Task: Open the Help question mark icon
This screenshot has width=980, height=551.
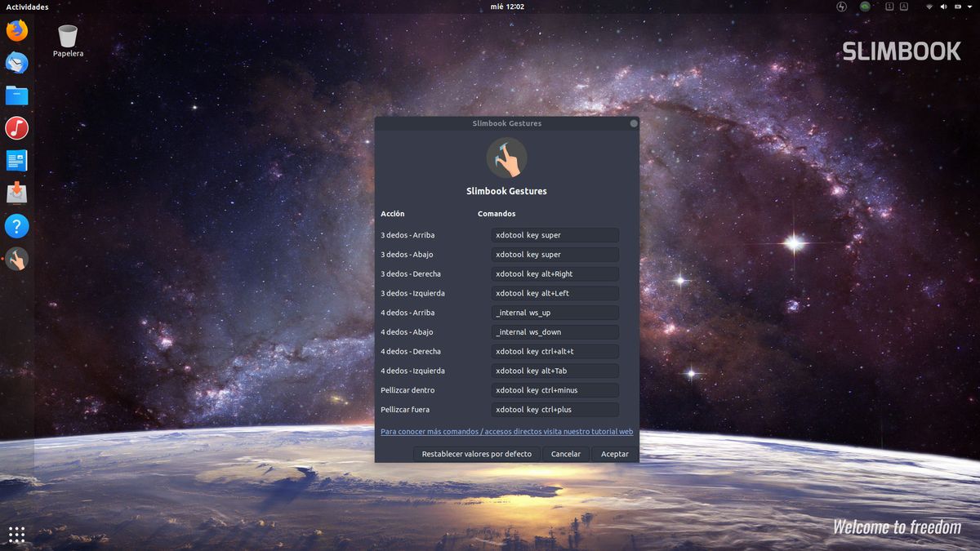Action: (x=17, y=226)
